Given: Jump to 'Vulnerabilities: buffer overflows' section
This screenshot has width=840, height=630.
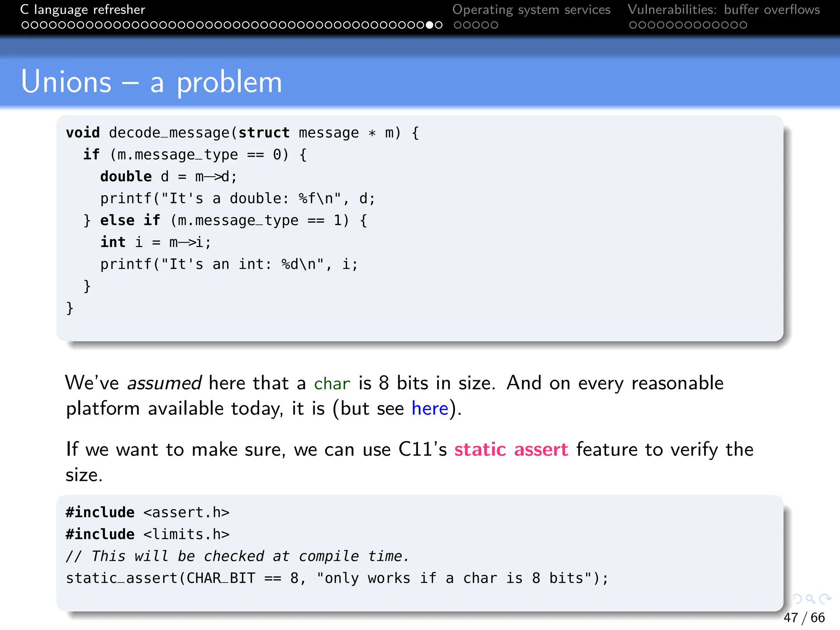Looking at the screenshot, I should point(724,9).
